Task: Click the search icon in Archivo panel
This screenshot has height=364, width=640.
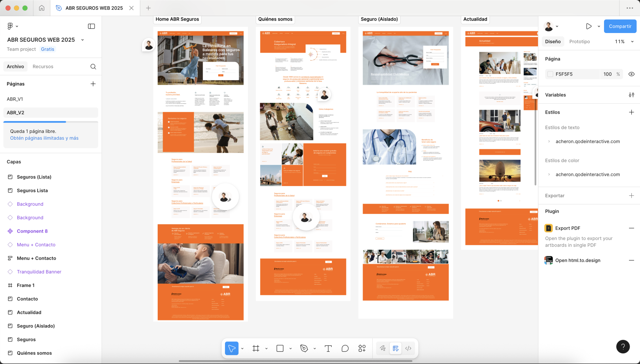Action: tap(93, 67)
